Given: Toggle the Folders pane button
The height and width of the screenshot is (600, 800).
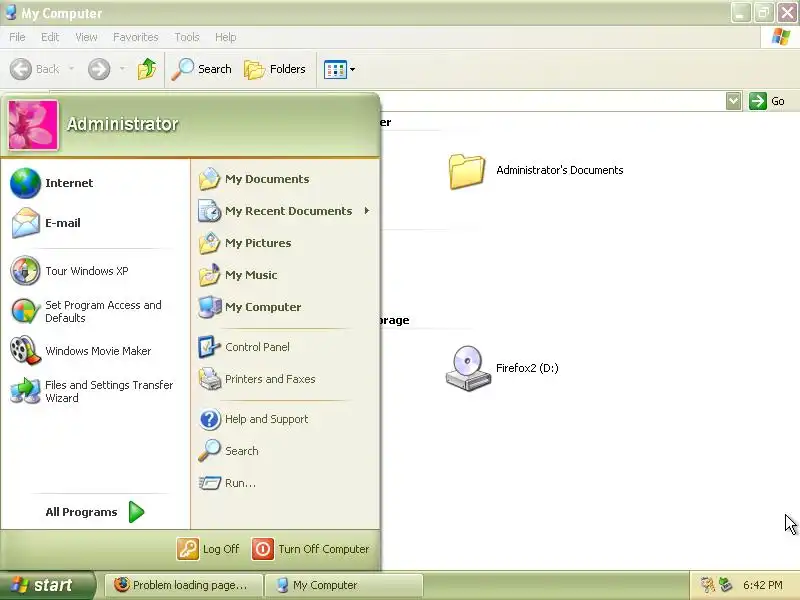Looking at the screenshot, I should [x=276, y=69].
